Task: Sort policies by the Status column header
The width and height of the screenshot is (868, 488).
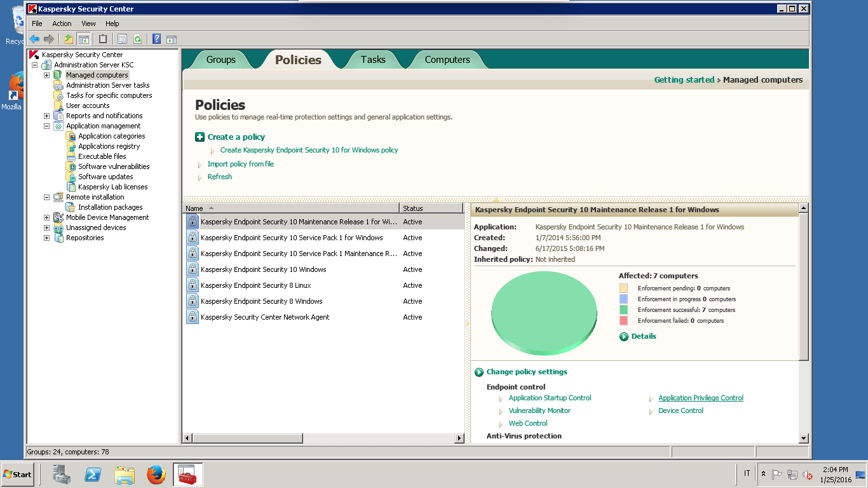Action: [431, 208]
